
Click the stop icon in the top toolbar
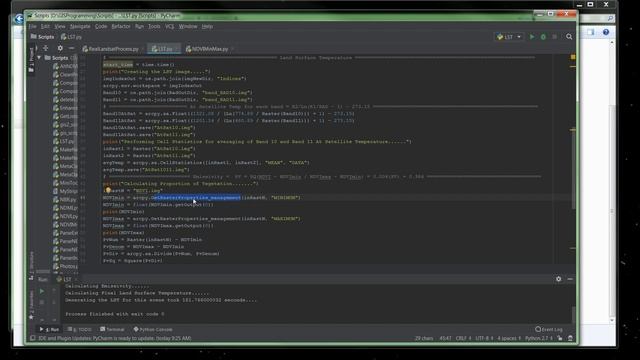pos(554,37)
